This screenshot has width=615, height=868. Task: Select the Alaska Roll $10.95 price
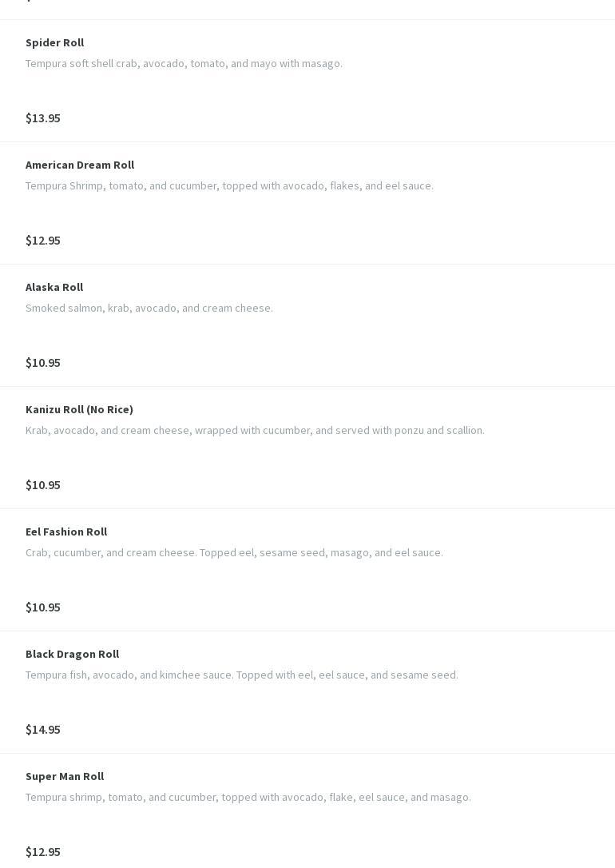pyautogui.click(x=43, y=362)
